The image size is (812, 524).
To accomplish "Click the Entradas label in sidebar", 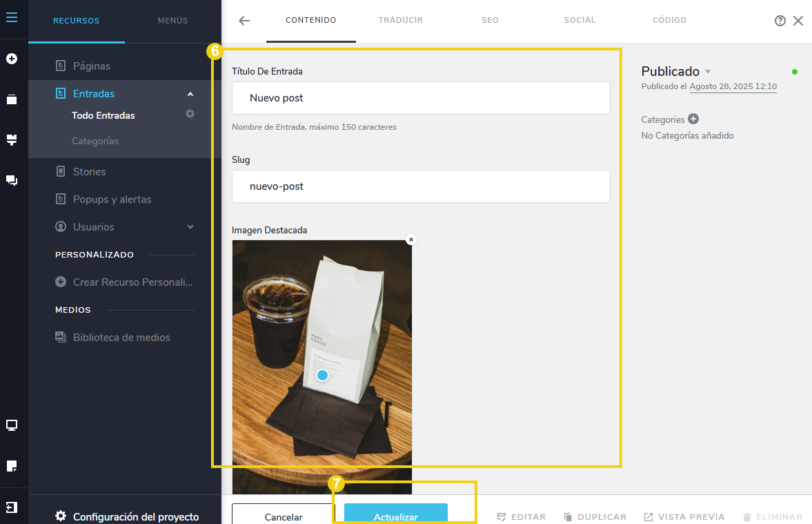I will [x=94, y=94].
